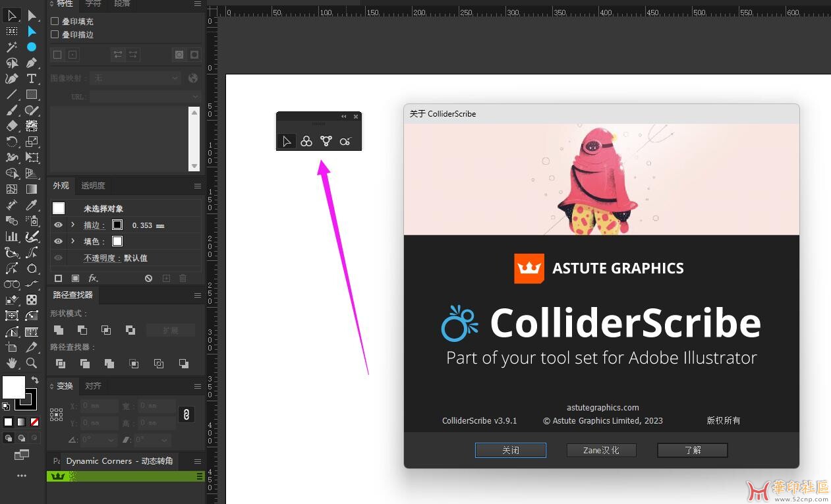The image size is (831, 504).
Task: Click the change screen mode icon
Action: pos(22,455)
